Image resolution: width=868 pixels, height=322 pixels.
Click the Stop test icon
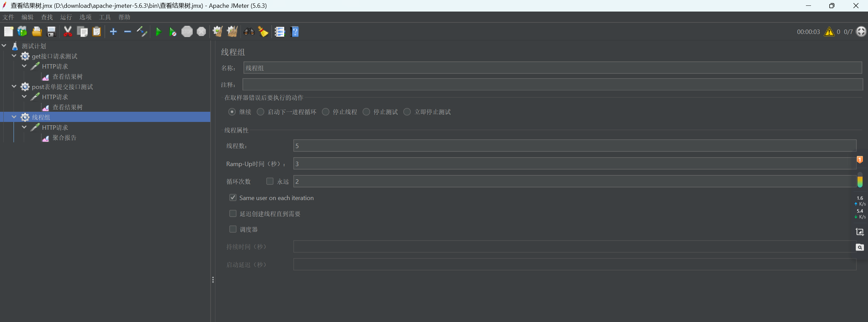pyautogui.click(x=187, y=32)
